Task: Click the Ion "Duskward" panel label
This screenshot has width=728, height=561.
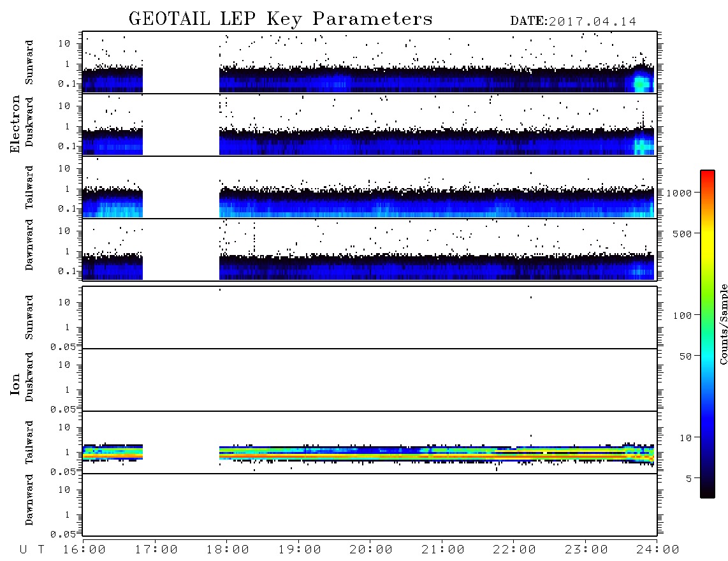Action: [29, 377]
